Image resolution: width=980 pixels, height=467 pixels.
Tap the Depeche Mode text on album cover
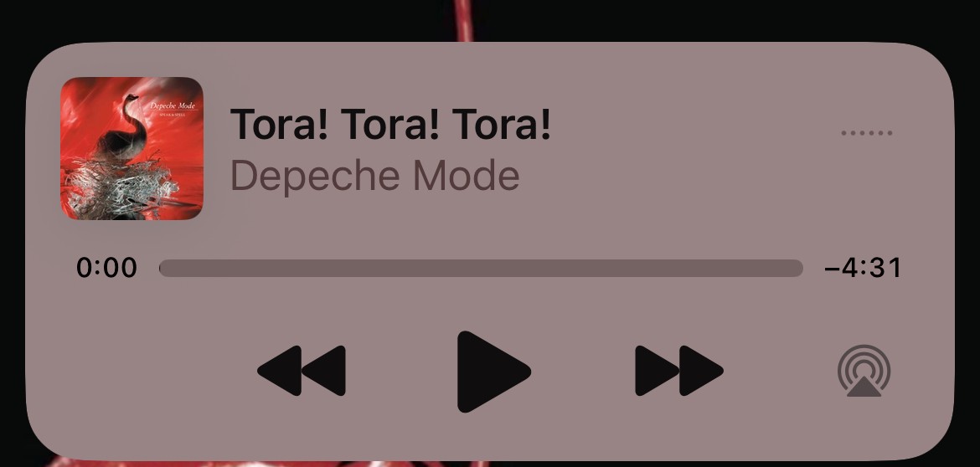tap(173, 105)
